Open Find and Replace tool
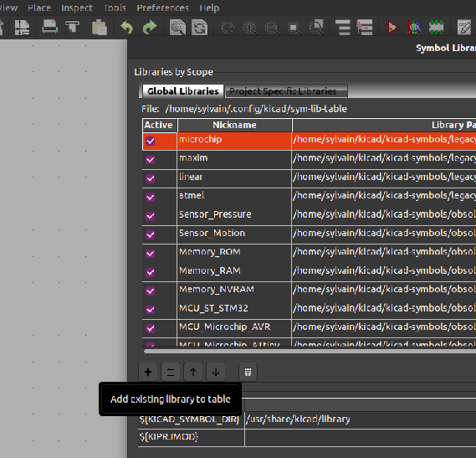 [199, 28]
